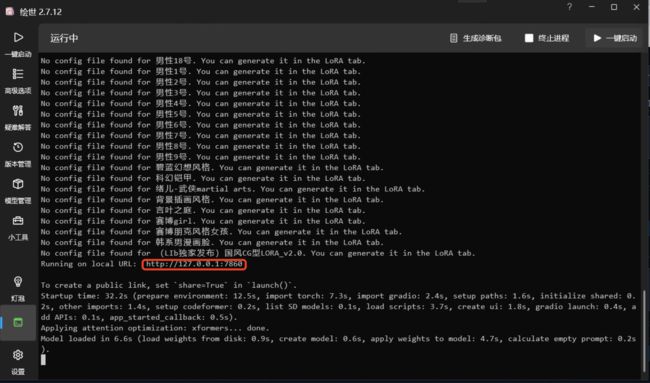Close the 绘世 launcher window
Screen dimensions: 650x383
click(x=637, y=7)
